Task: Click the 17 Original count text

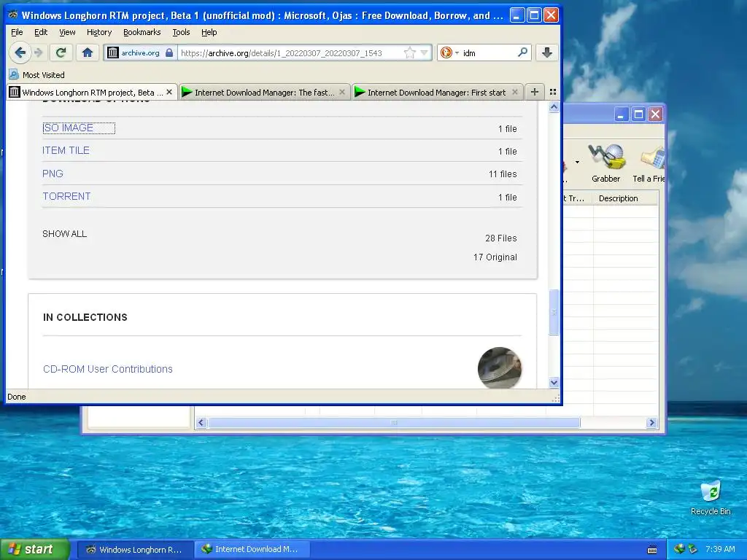Action: click(x=495, y=257)
